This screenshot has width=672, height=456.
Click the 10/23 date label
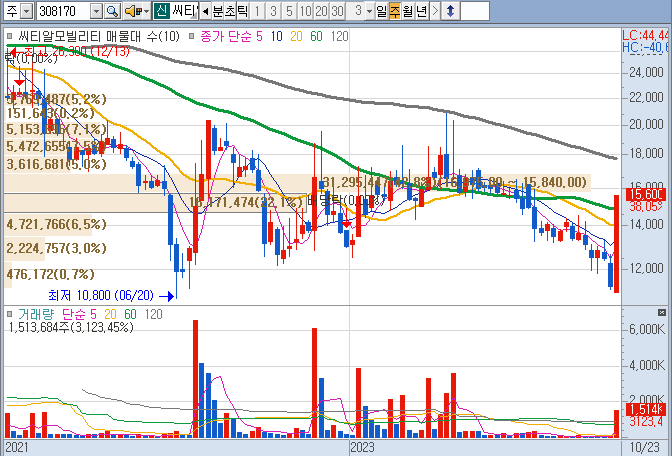click(645, 448)
